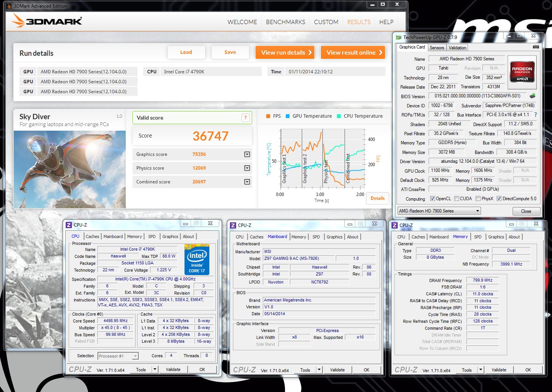The height and width of the screenshot is (392, 552).
Task: Click the blue GPU Temperature legend swatch
Action: click(x=288, y=116)
